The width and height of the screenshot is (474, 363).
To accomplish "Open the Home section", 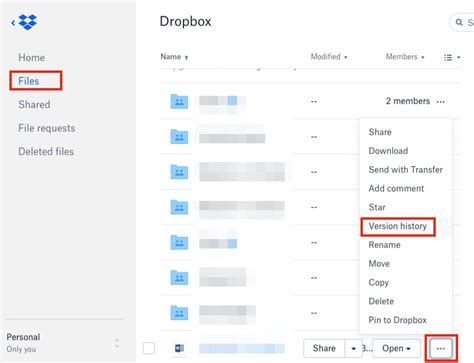I will point(31,57).
